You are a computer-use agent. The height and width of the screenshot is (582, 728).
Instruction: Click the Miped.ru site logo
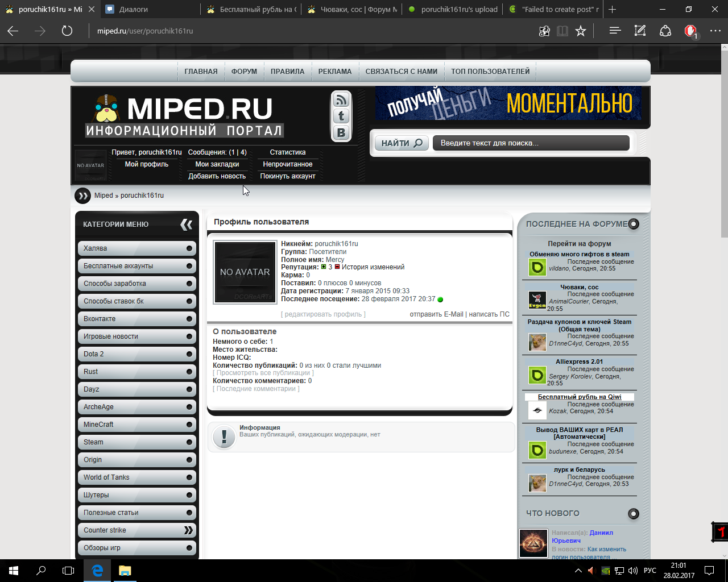[x=184, y=116]
